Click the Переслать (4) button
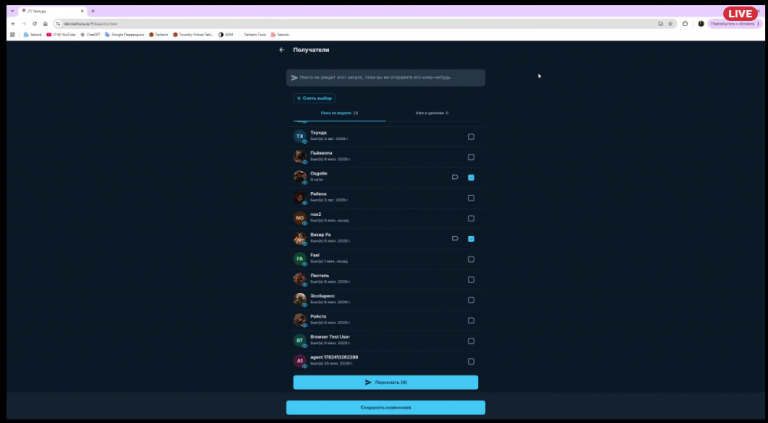The image size is (768, 423). click(x=385, y=382)
